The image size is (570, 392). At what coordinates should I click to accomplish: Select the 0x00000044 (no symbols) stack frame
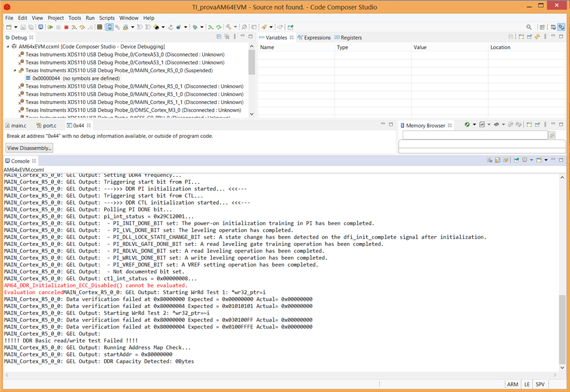[73, 78]
